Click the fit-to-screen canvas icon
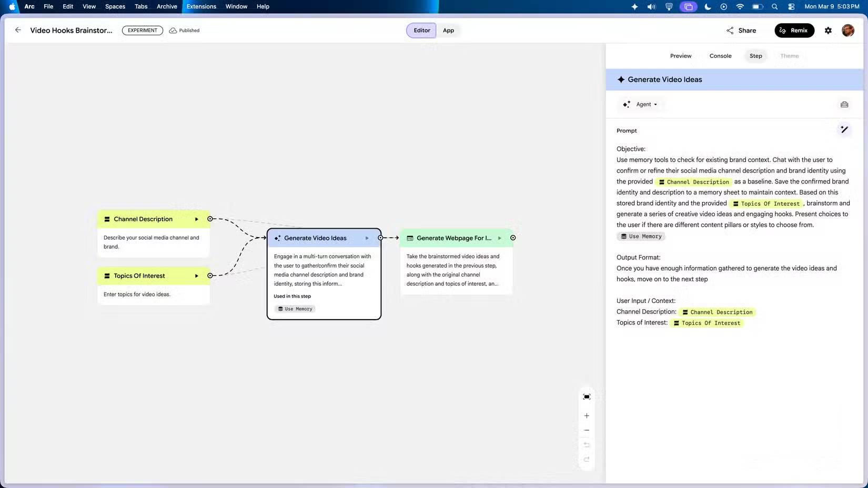Image resolution: width=868 pixels, height=488 pixels. (587, 396)
